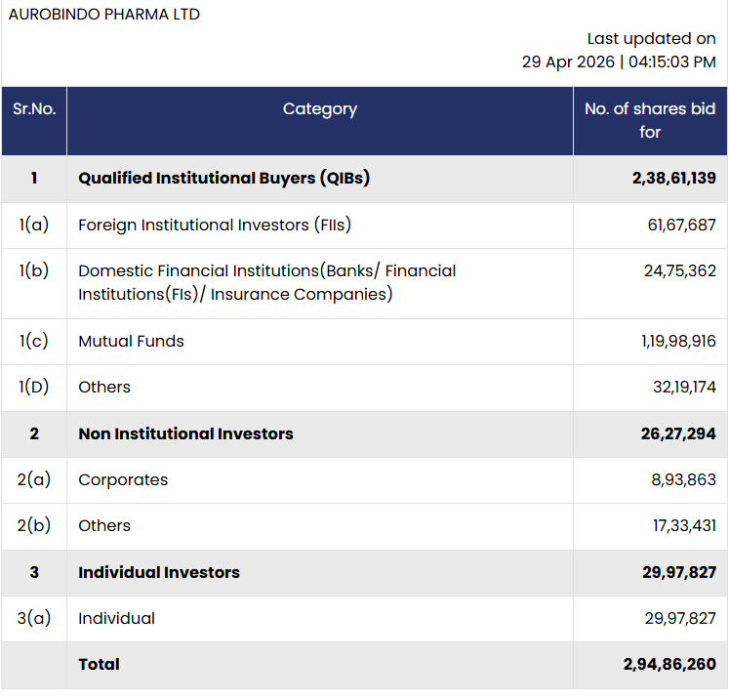Click the serial number 2(a)
This screenshot has width=729, height=700.
pos(34,479)
